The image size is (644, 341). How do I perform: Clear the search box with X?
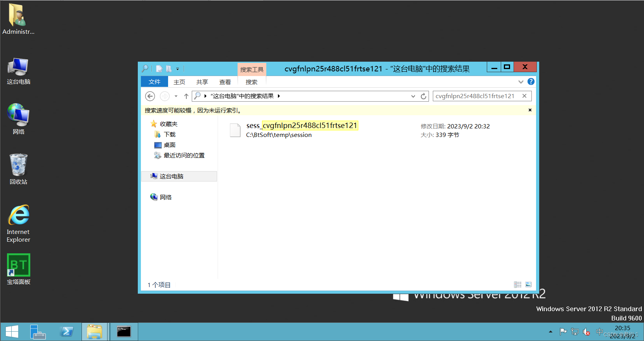(x=524, y=96)
